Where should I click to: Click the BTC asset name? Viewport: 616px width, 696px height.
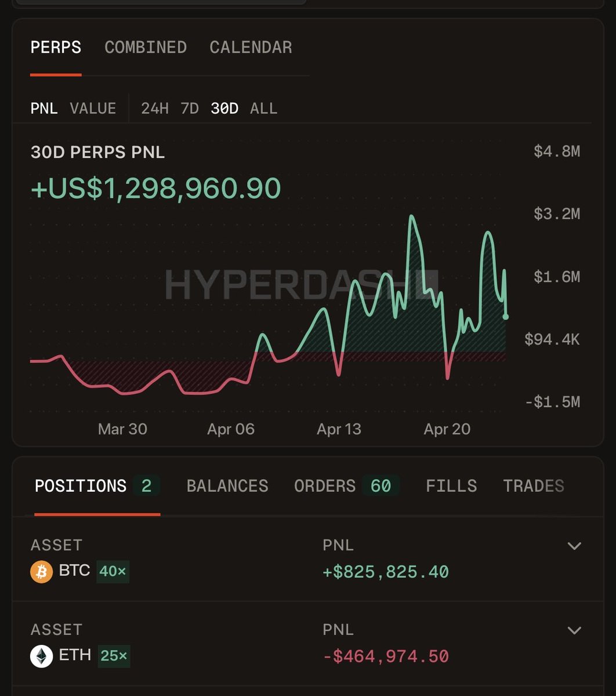[x=74, y=571]
